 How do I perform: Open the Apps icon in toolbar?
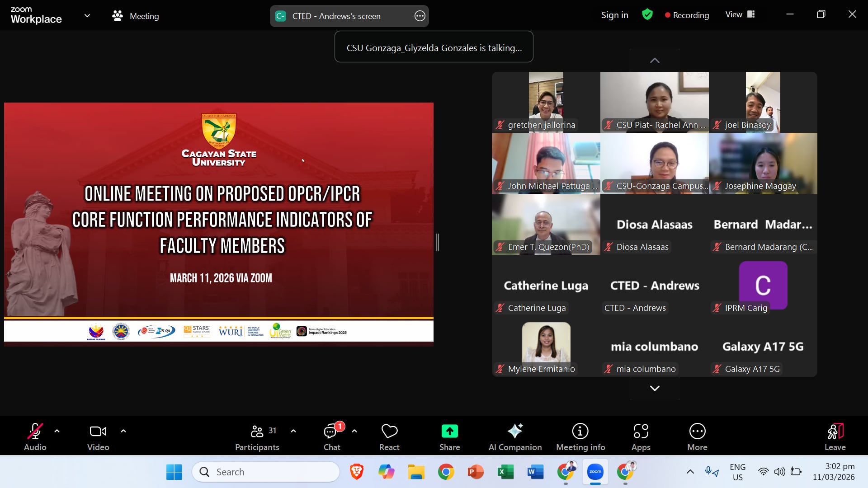click(641, 432)
